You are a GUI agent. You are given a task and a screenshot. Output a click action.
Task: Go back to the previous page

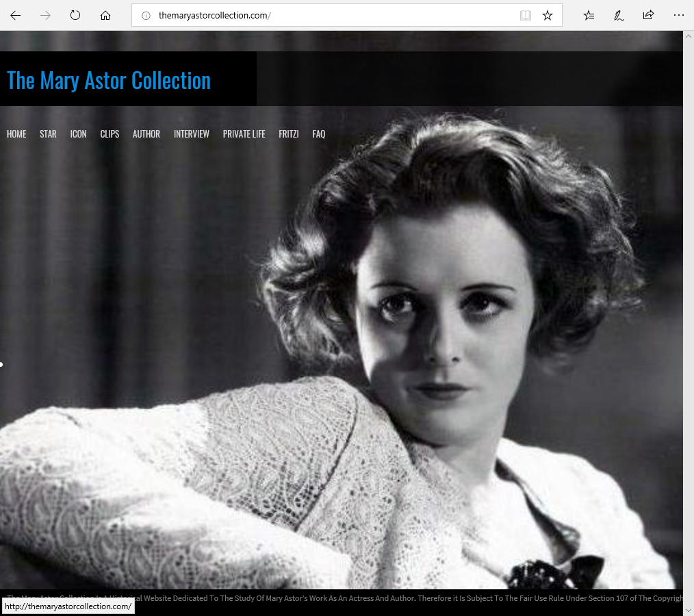16,16
